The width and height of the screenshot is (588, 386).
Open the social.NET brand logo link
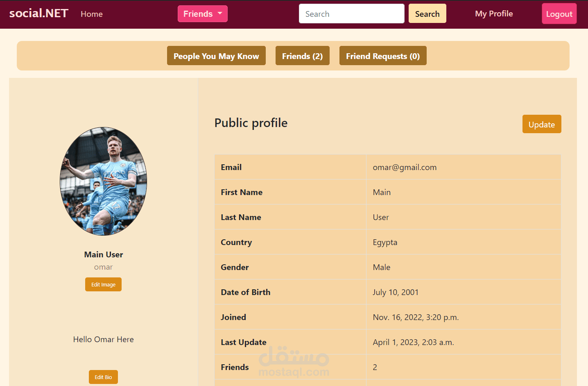(39, 14)
